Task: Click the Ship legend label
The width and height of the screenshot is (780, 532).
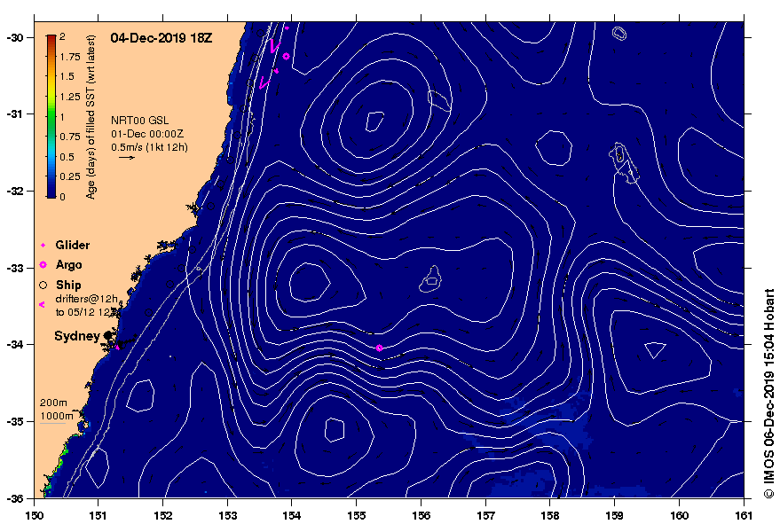Action: [x=68, y=285]
